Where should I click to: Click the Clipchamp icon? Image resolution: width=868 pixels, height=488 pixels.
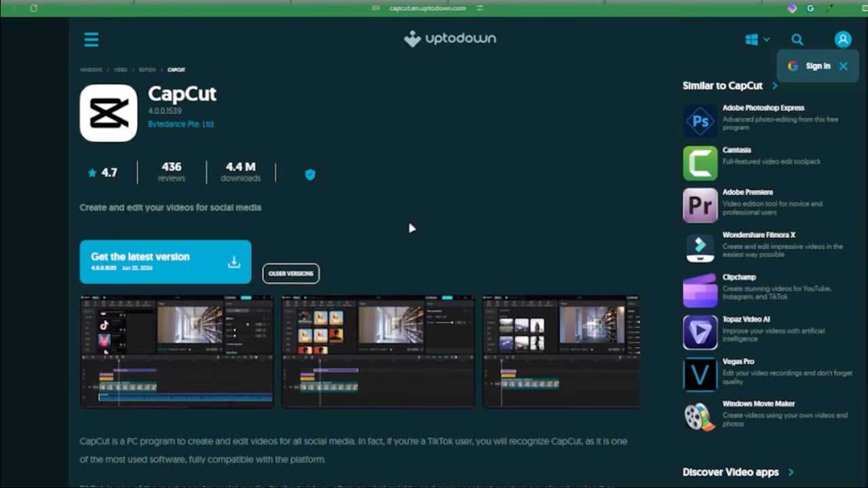(700, 290)
